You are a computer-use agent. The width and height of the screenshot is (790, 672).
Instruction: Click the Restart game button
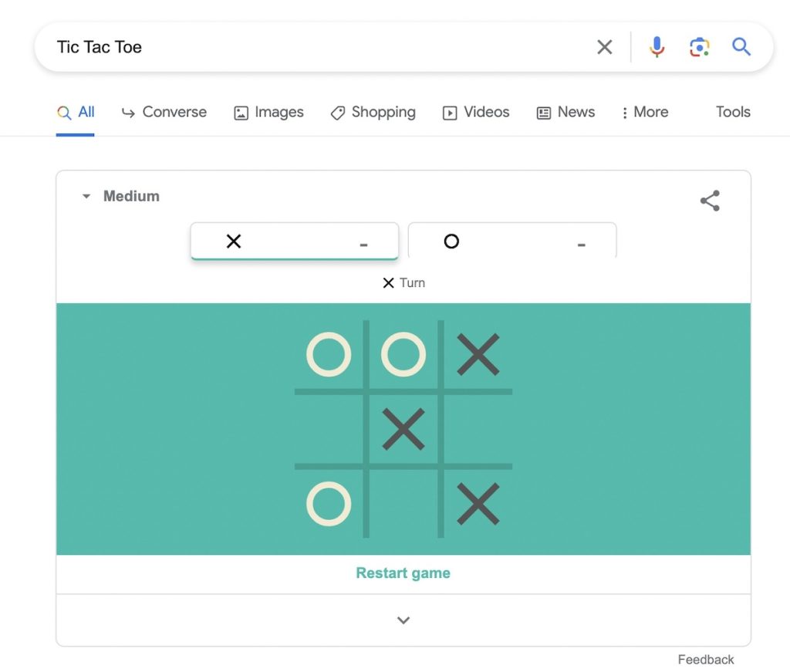[x=403, y=574]
